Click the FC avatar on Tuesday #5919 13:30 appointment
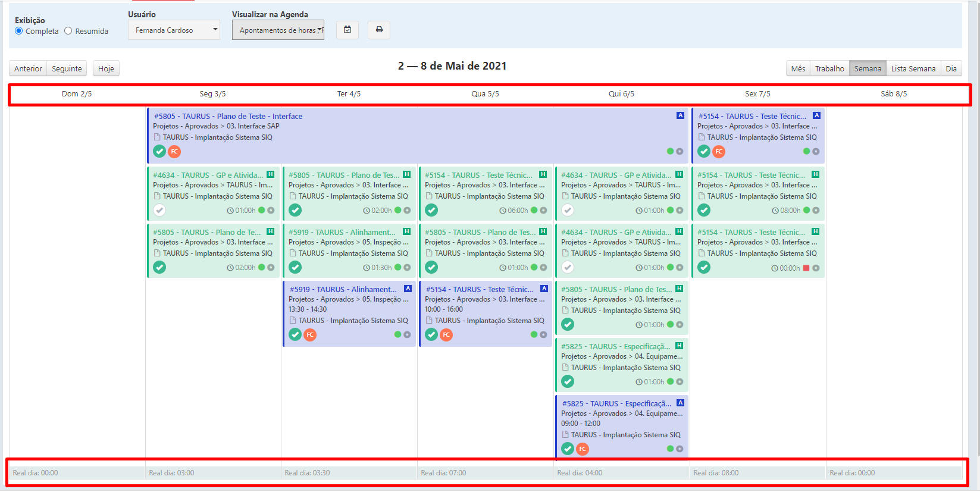The height and width of the screenshot is (492, 980). [x=310, y=335]
